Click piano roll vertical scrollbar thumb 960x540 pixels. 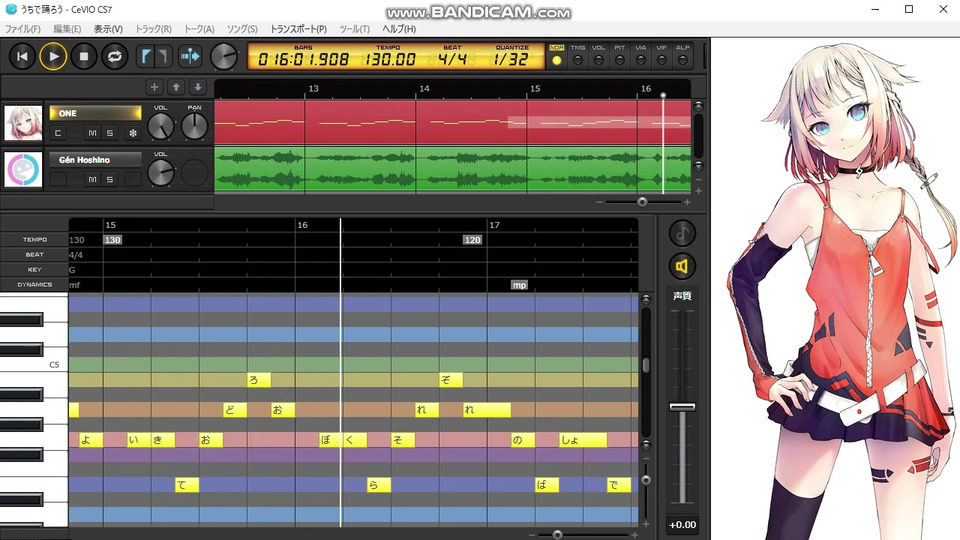point(646,365)
